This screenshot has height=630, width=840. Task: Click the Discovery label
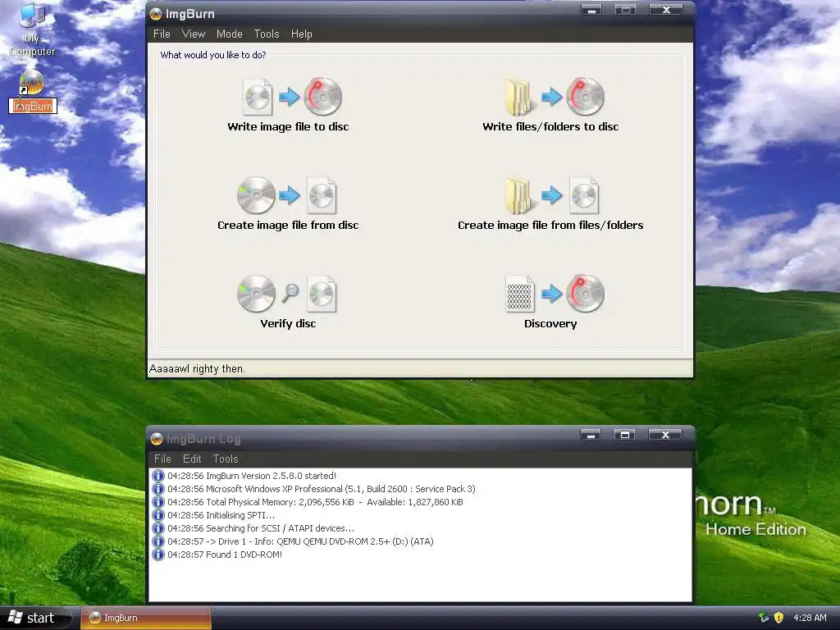(550, 323)
